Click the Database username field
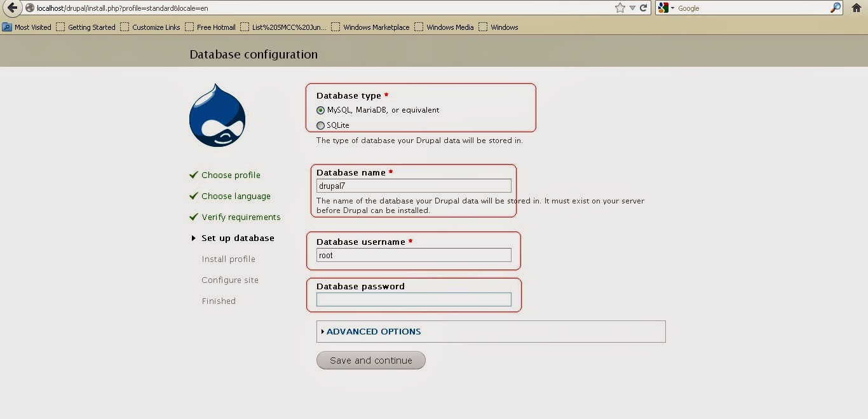 tap(414, 255)
